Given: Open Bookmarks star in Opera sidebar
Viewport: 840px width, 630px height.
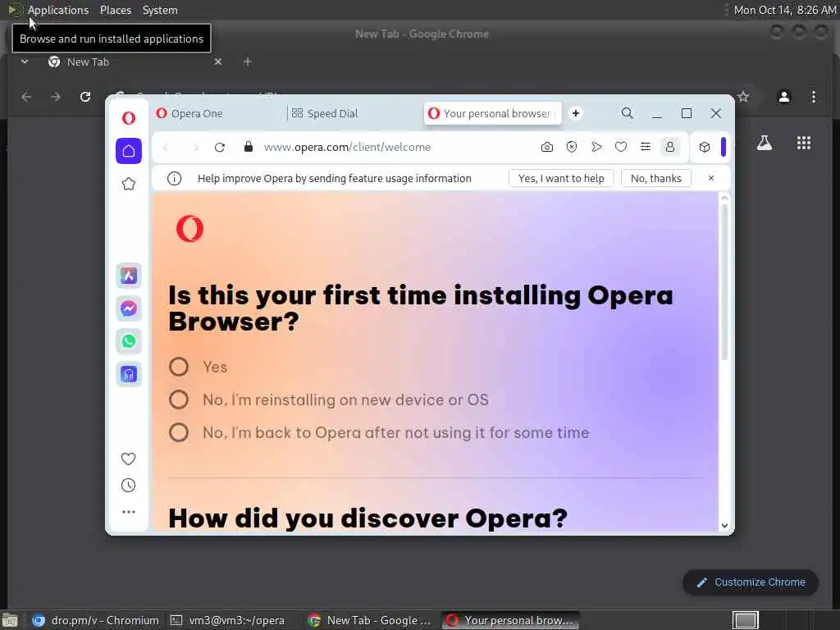Looking at the screenshot, I should (x=129, y=185).
